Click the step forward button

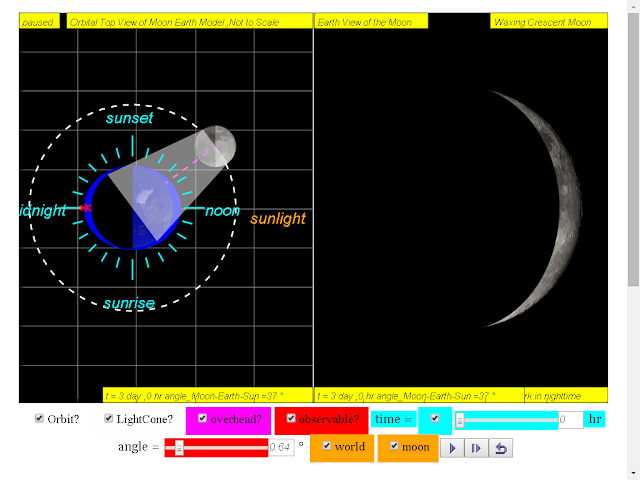pyautogui.click(x=476, y=448)
